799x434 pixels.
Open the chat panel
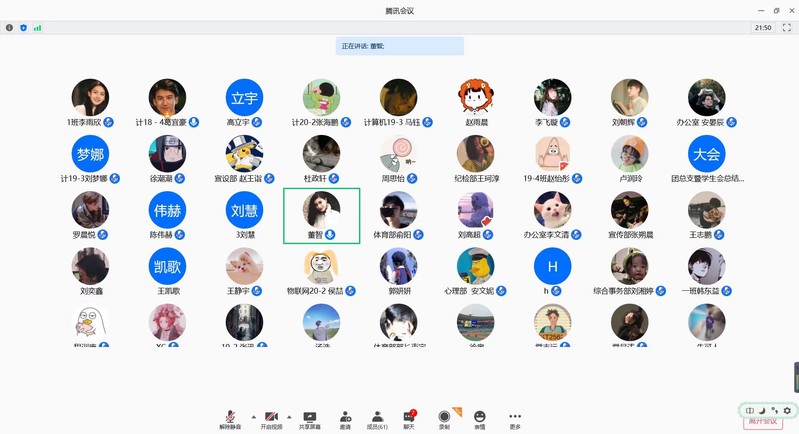[409, 417]
